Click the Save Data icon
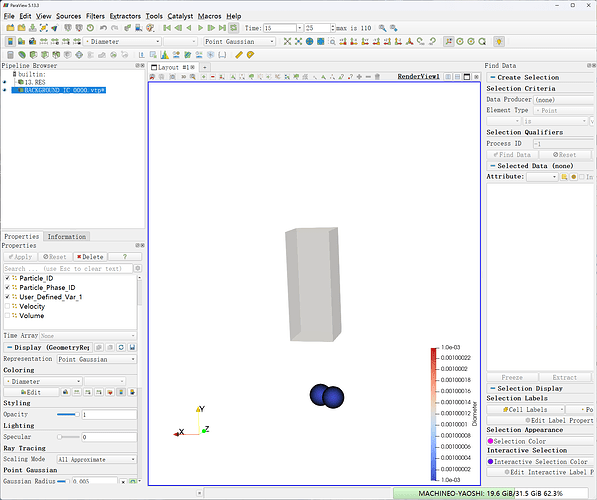Screen dimensions: 597x500 coord(32,28)
